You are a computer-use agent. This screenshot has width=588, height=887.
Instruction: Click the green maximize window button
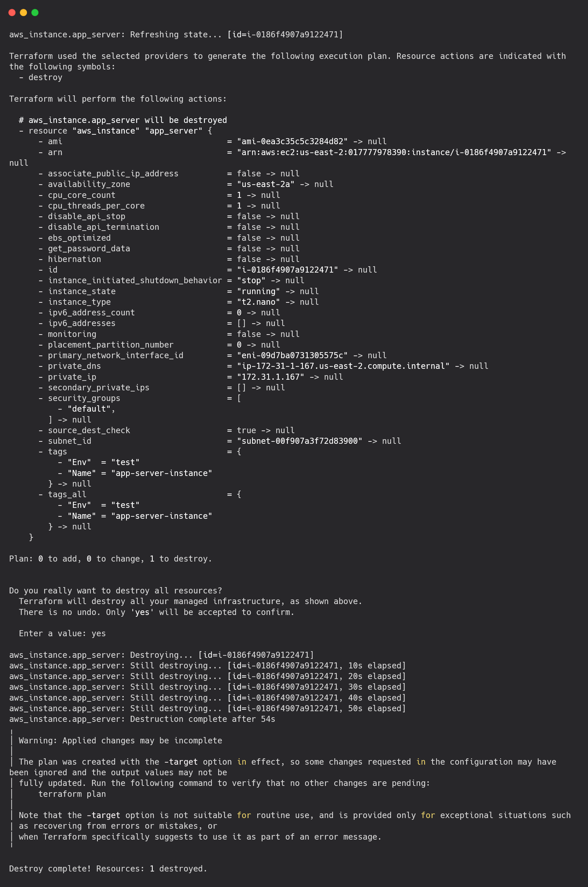[x=35, y=12]
